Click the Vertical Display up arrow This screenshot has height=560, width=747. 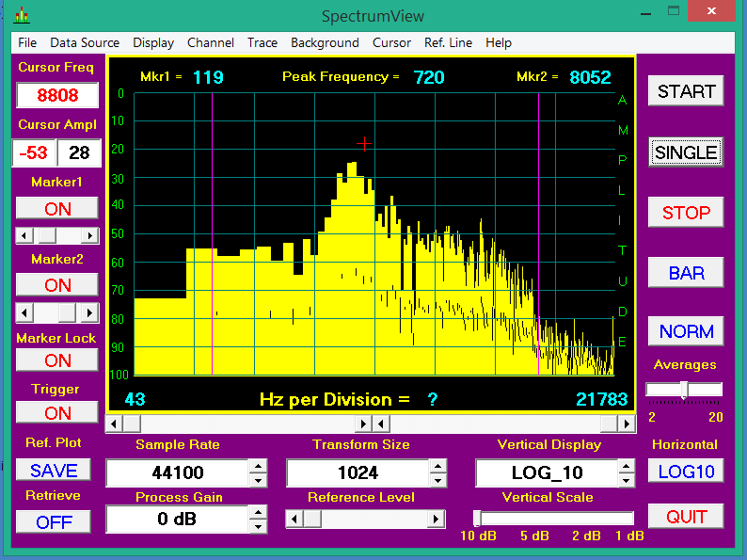click(x=628, y=465)
